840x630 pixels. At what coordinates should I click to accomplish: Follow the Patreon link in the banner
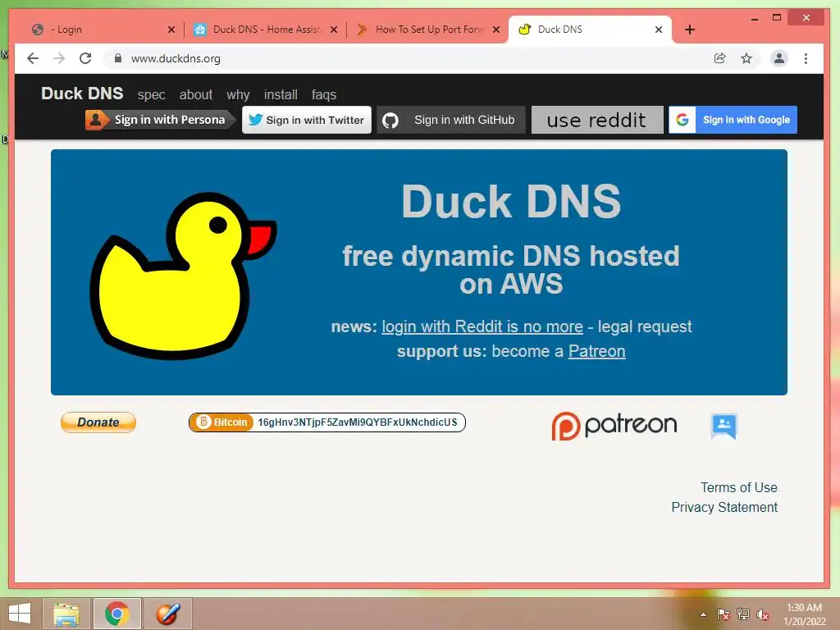coord(597,351)
